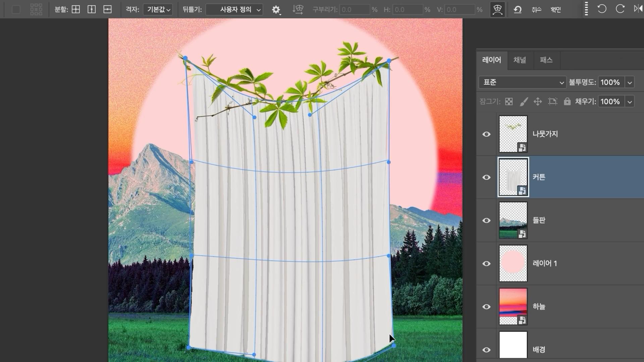
Task: Click the vertical split warp icon
Action: [x=92, y=9]
